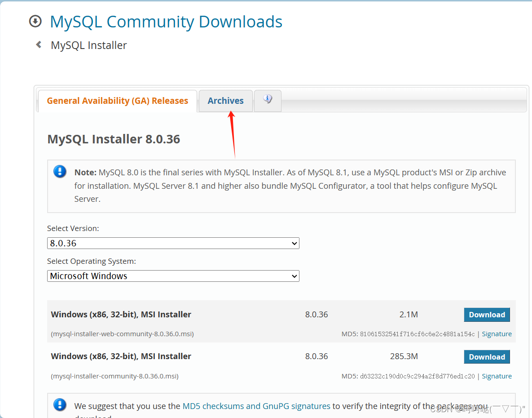The height and width of the screenshot is (418, 532).
Task: Click the MySQL Community Downloads heading
Action: [x=166, y=22]
